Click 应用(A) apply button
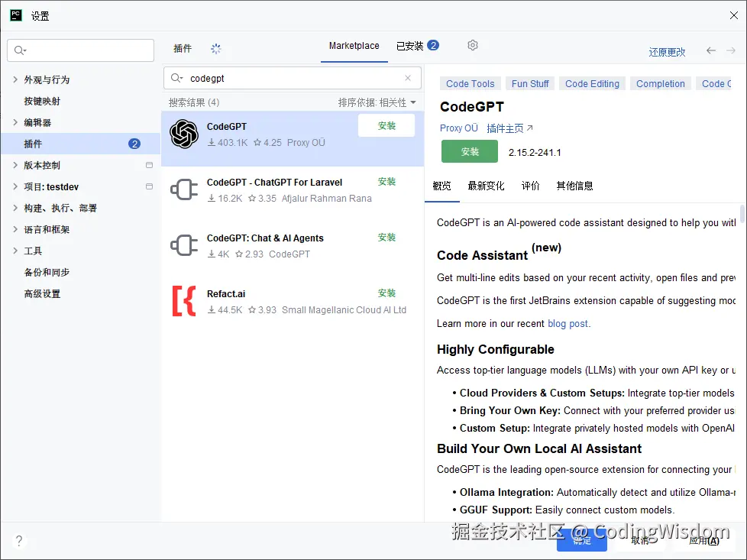Viewport: 747px width, 560px height. pyautogui.click(x=704, y=540)
